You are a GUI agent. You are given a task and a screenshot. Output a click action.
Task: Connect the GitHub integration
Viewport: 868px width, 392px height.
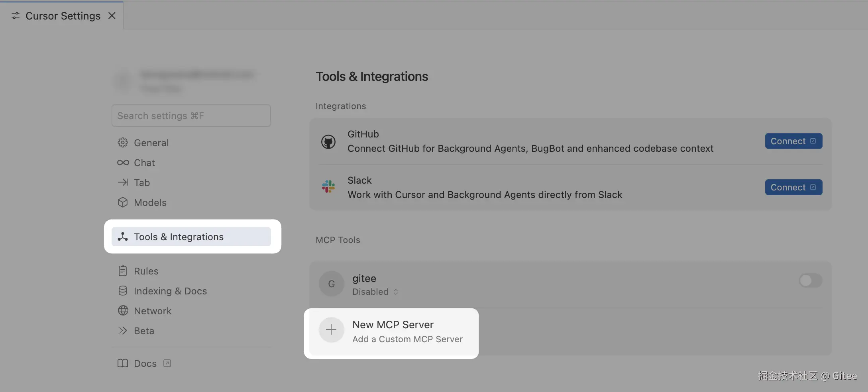tap(793, 141)
